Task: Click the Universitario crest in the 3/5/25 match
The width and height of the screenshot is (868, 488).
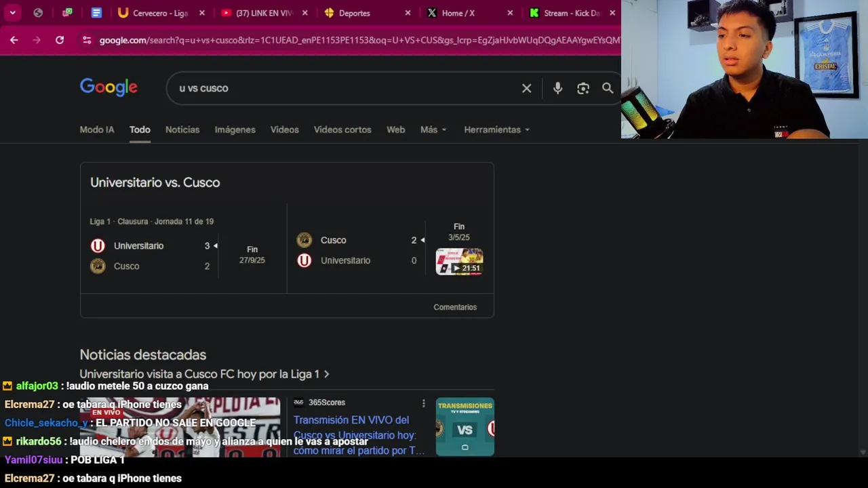Action: [304, 260]
